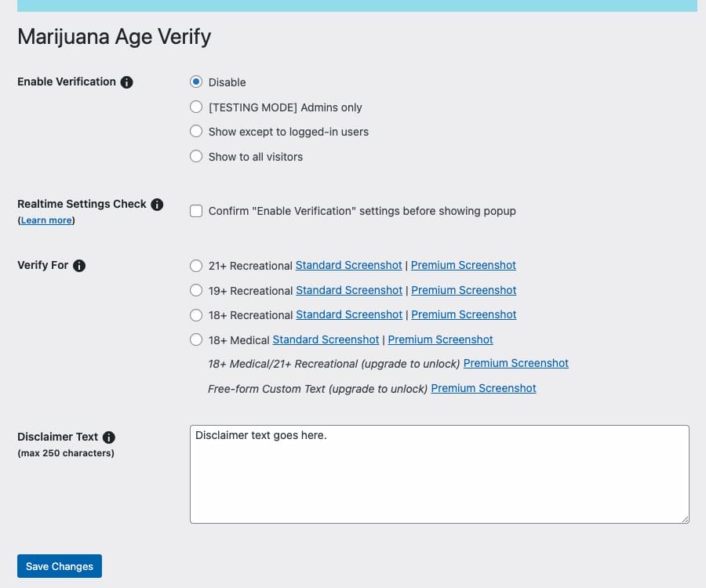This screenshot has width=706, height=588.
Task: Click the Save Changes button
Action: click(60, 566)
